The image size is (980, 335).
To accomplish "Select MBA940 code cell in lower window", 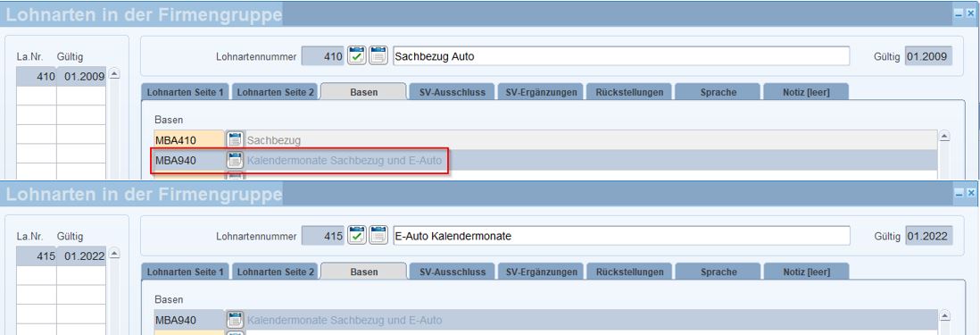I will 188,320.
